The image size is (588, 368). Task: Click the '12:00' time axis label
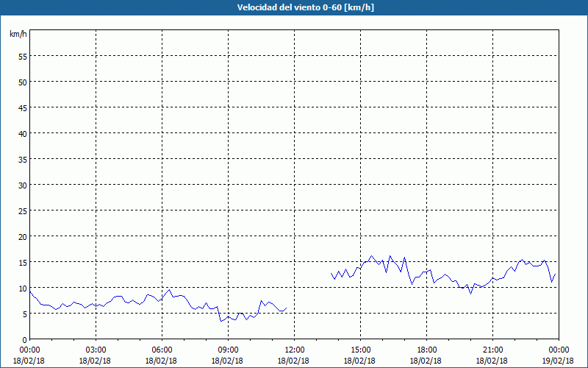coord(295,350)
